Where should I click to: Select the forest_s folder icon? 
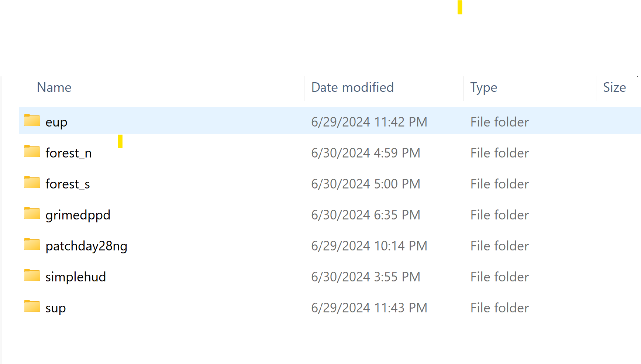[32, 183]
